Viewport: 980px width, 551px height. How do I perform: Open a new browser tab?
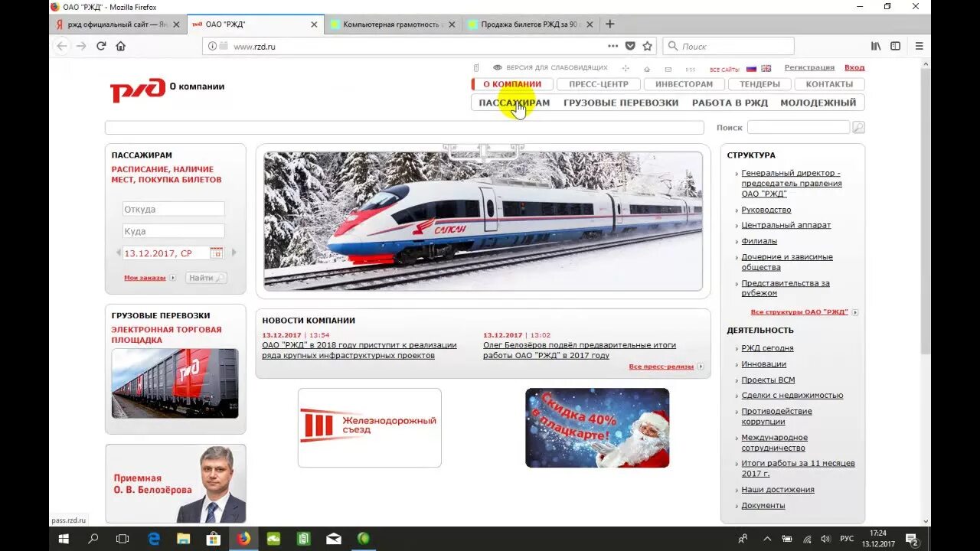(x=609, y=24)
